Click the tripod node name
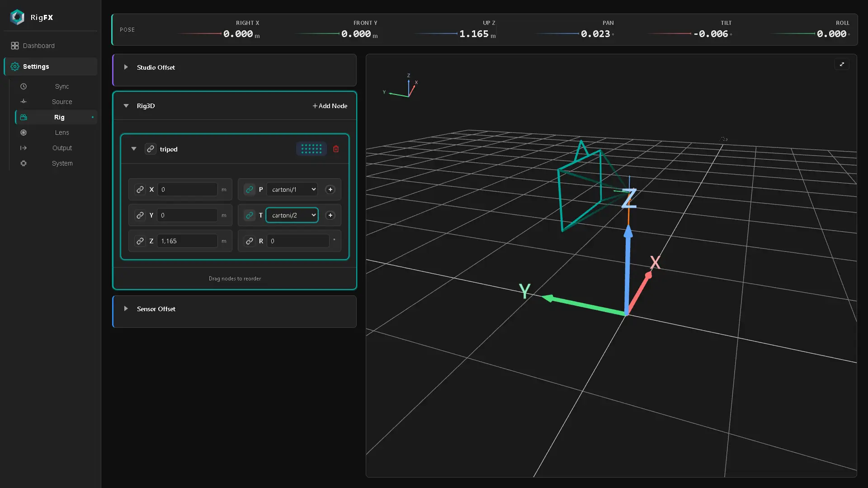 coord(169,149)
